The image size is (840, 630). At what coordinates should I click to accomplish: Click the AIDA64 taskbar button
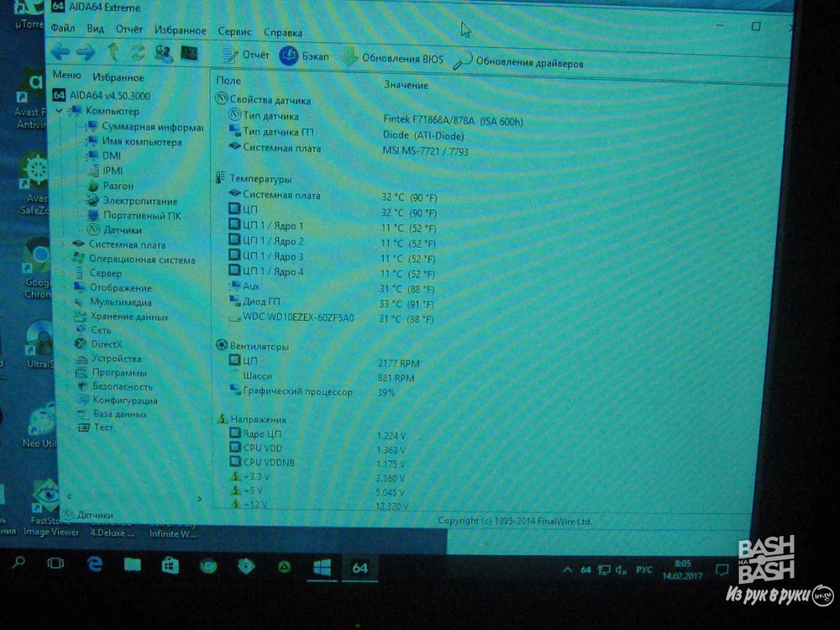point(360,569)
